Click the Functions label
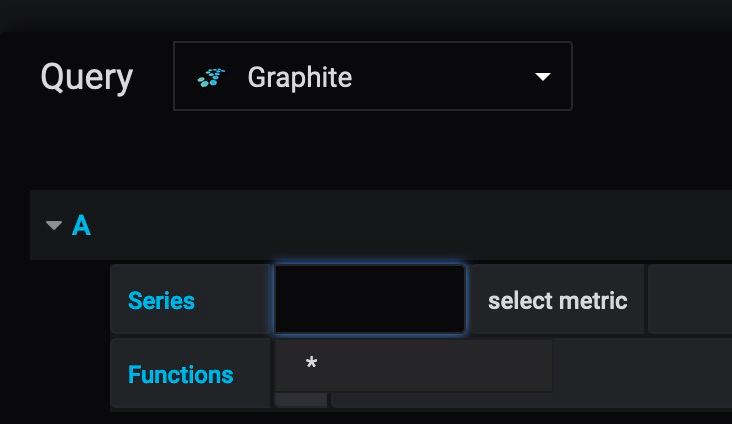732x424 pixels. [x=181, y=374]
